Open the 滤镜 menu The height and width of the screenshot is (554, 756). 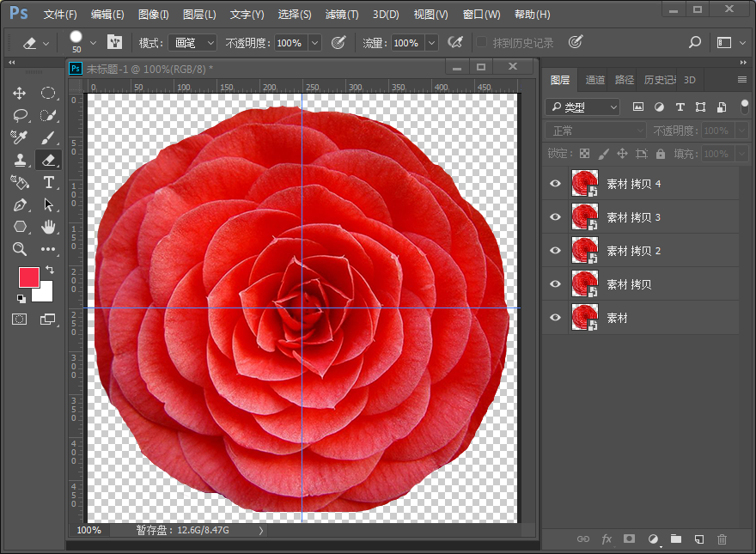click(x=340, y=14)
